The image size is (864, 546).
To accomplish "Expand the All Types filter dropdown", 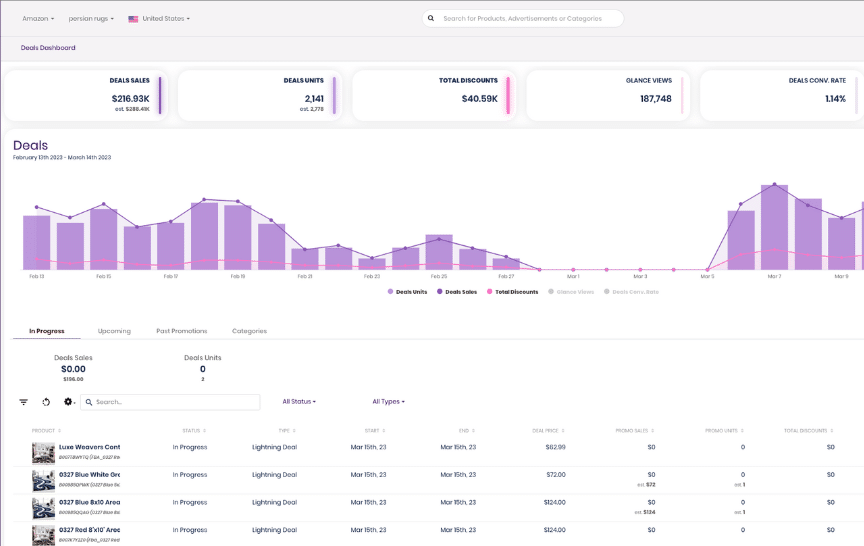I will coord(388,402).
